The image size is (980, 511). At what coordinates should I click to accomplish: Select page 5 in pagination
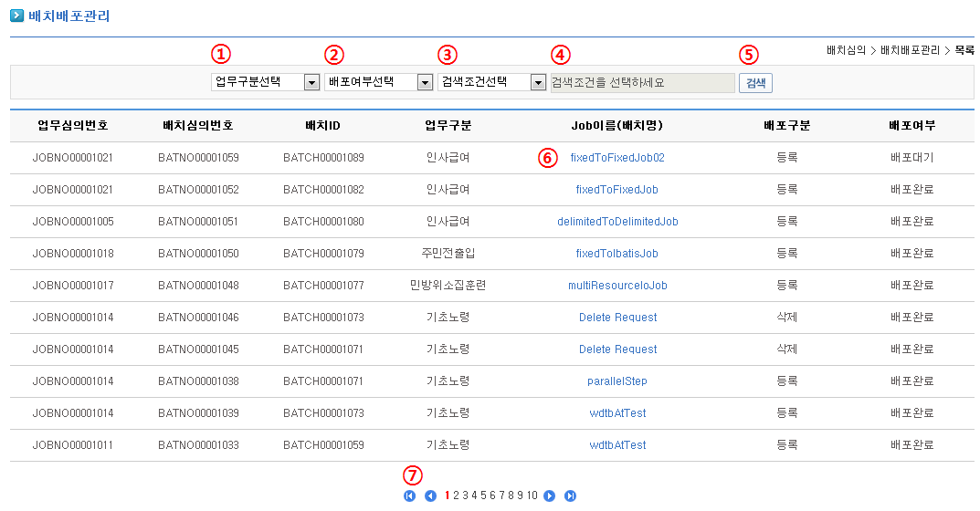tap(484, 495)
